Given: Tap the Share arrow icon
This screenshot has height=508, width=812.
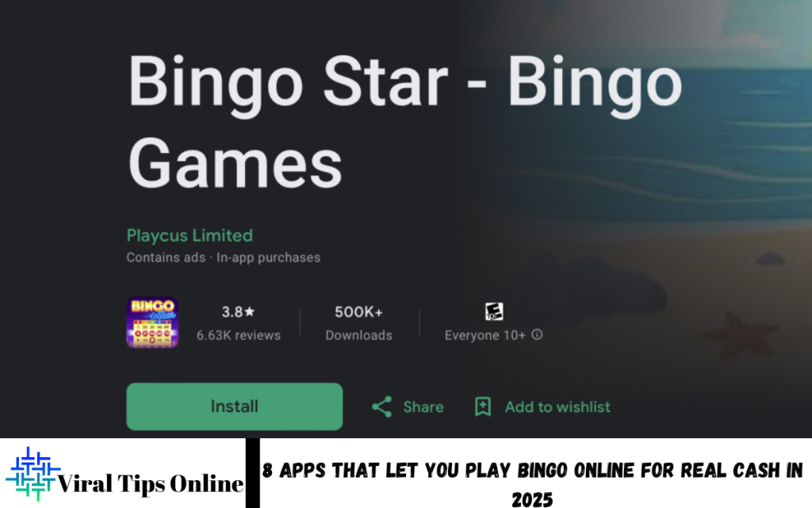Looking at the screenshot, I should point(381,407).
